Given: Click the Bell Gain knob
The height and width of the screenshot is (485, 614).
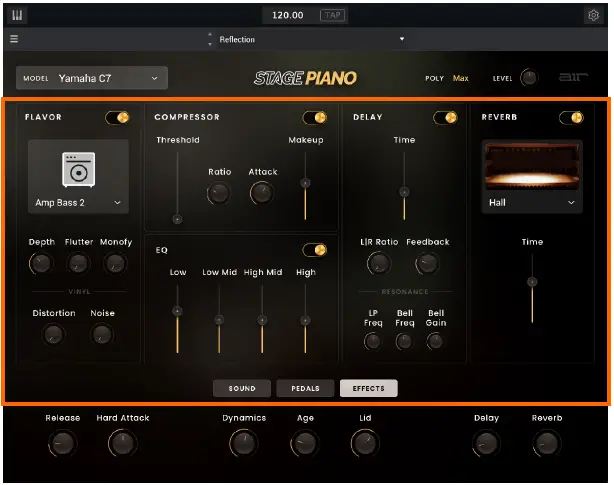Looking at the screenshot, I should coord(435,341).
